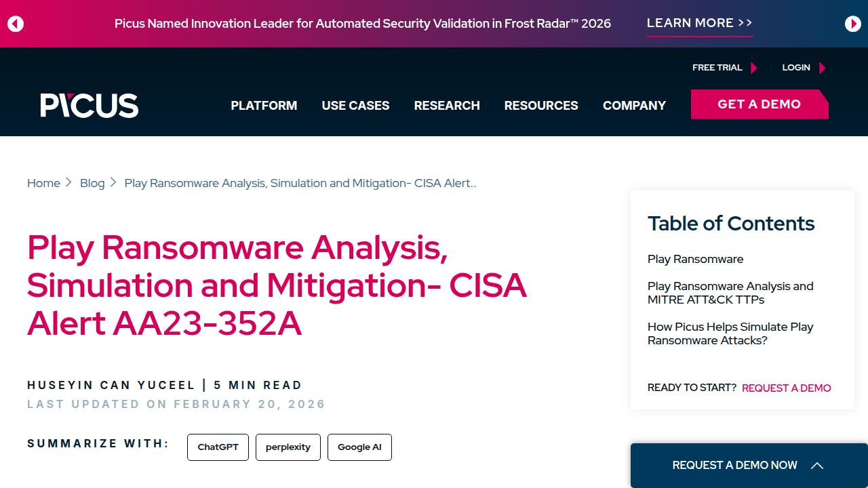Click the Picus logo
This screenshot has width=868, height=488.
pos(90,105)
